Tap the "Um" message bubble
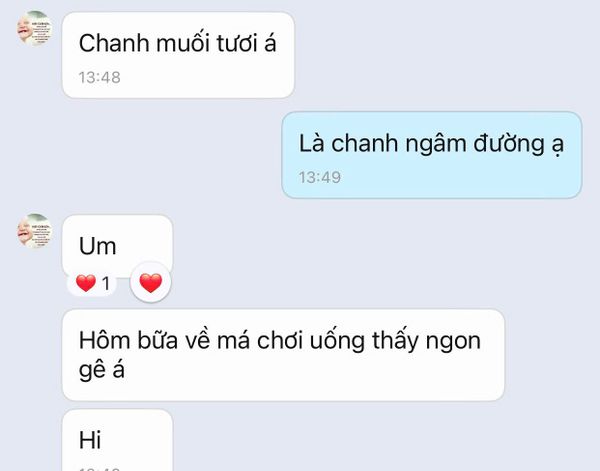Image resolution: width=600 pixels, height=471 pixels. (x=117, y=246)
